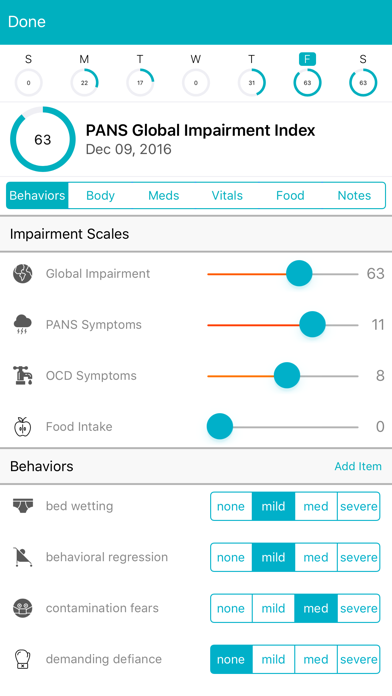Open the Notes tab
Viewport: 392px width, 696px height.
pyautogui.click(x=354, y=195)
